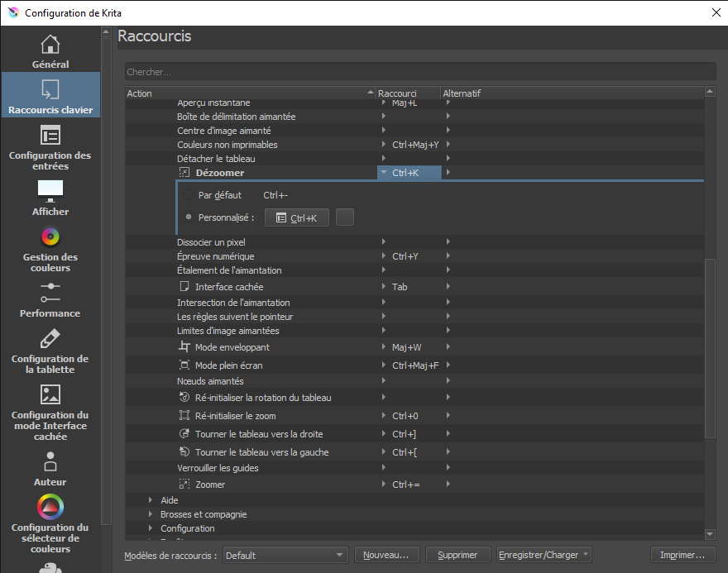The height and width of the screenshot is (573, 728).
Task: Expand the Brosses et compagnie category
Action: pos(151,514)
